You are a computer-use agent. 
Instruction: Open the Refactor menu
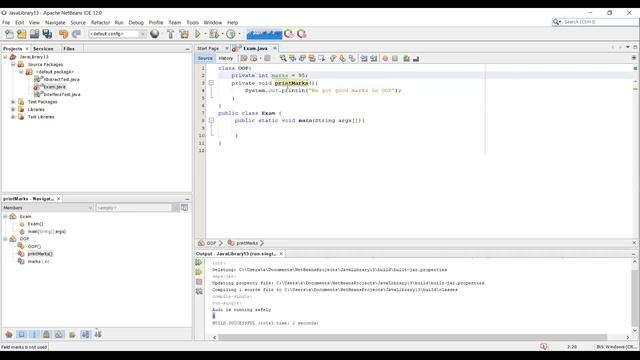coord(100,22)
